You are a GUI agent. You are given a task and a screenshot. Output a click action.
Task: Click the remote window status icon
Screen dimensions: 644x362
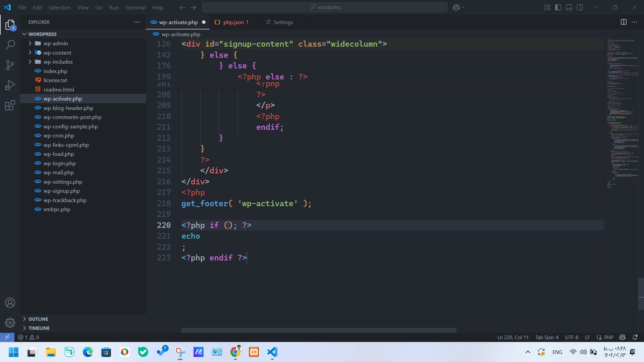point(7,337)
